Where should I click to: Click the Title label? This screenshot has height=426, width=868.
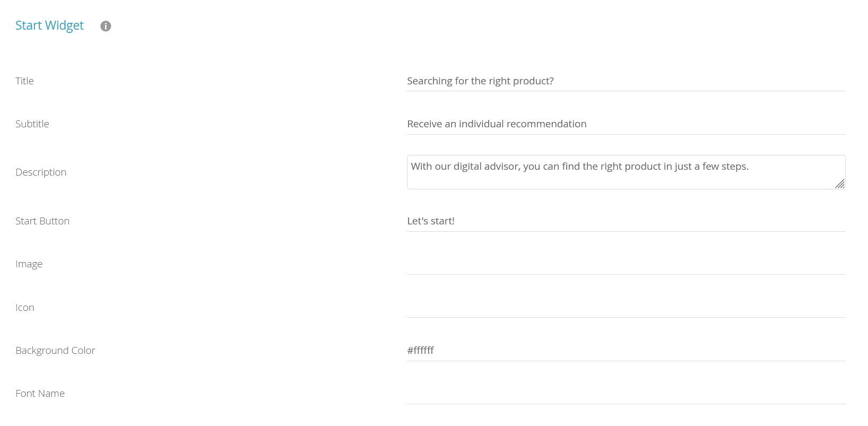tap(24, 81)
